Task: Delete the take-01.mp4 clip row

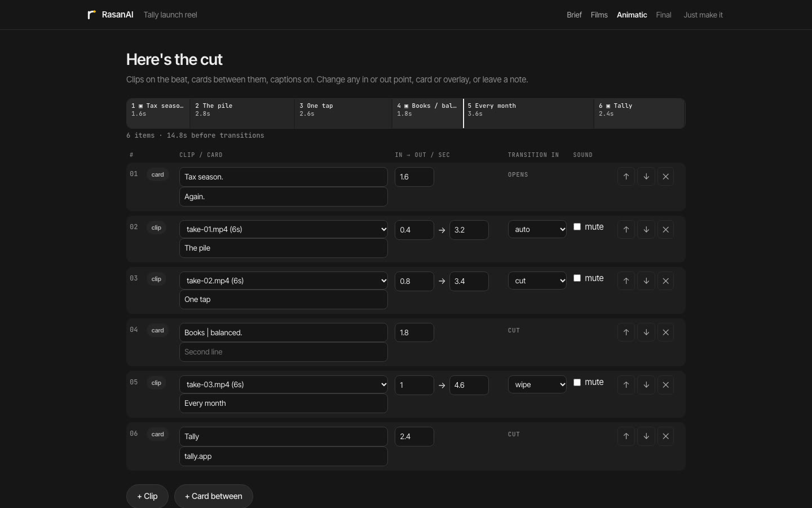Action: tap(666, 230)
